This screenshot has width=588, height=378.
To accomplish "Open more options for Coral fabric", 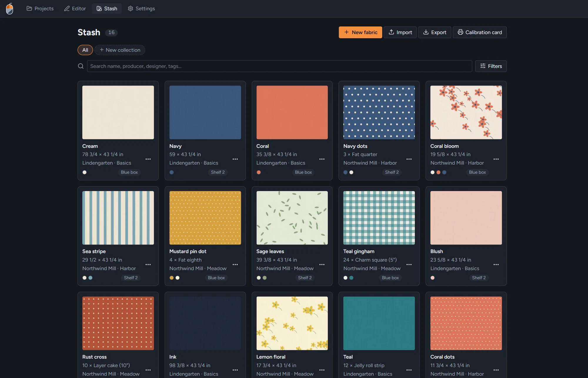I will click(322, 159).
